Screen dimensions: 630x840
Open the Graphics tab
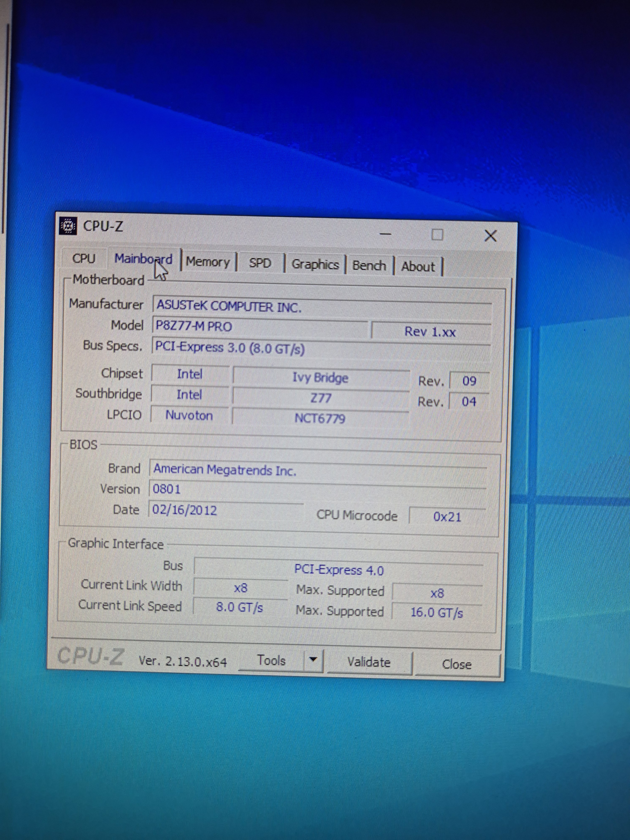[x=315, y=264]
